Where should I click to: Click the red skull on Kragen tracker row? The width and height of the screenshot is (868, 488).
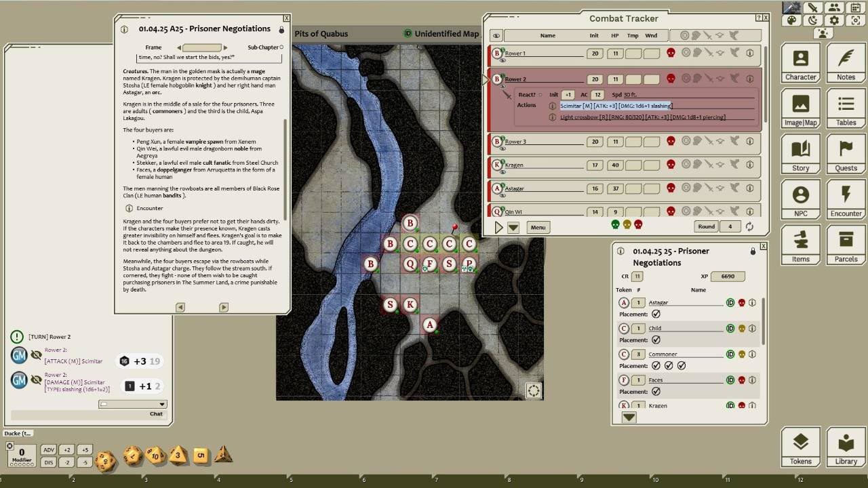pyautogui.click(x=671, y=165)
